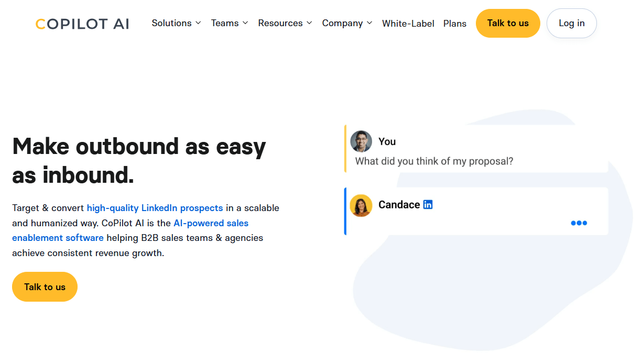Click the chevron next to Solutions
The width and height of the screenshot is (642, 364).
click(199, 23)
